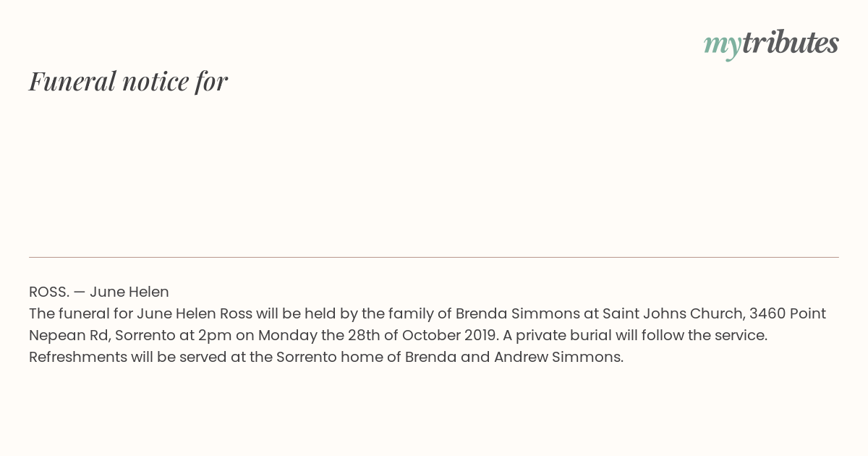868x456 pixels.
Task: Click the green "my" part of logo
Action: pos(723,46)
